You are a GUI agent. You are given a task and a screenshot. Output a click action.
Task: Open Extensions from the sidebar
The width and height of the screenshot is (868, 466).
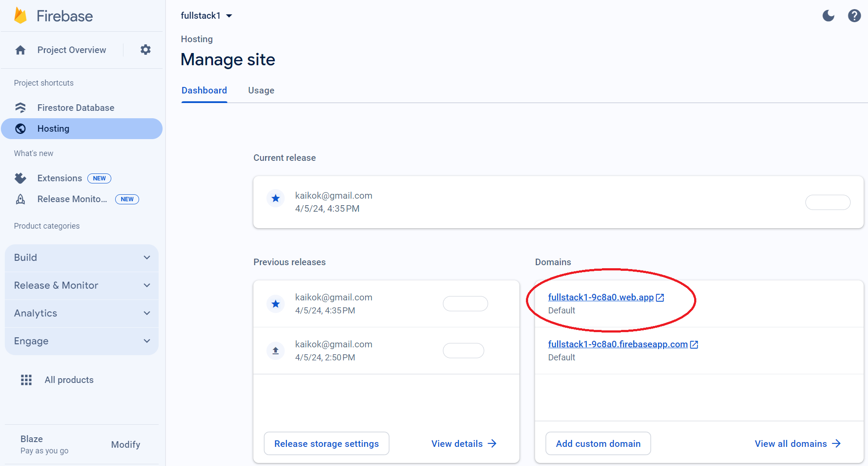[x=60, y=178]
